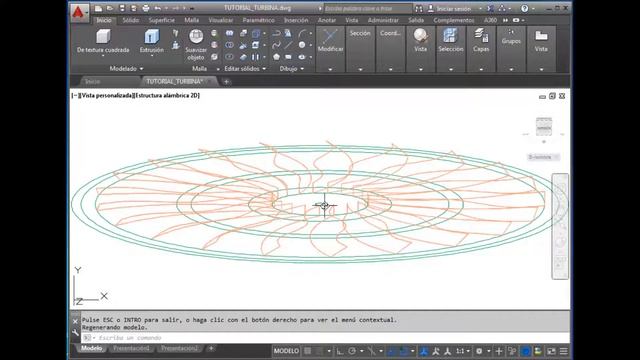This screenshot has width=640, height=360.
Task: Open annotation scale 1:1 dropdown
Action: (x=462, y=351)
